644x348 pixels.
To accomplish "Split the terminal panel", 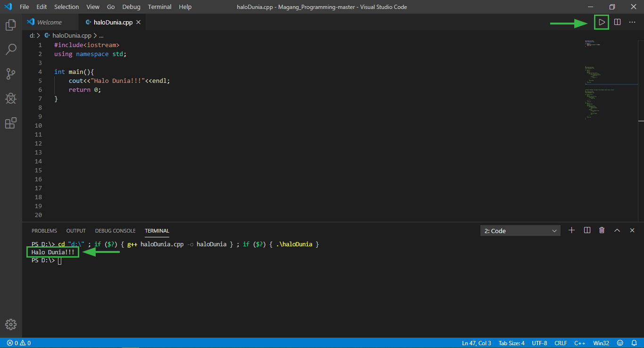I will [x=587, y=230].
